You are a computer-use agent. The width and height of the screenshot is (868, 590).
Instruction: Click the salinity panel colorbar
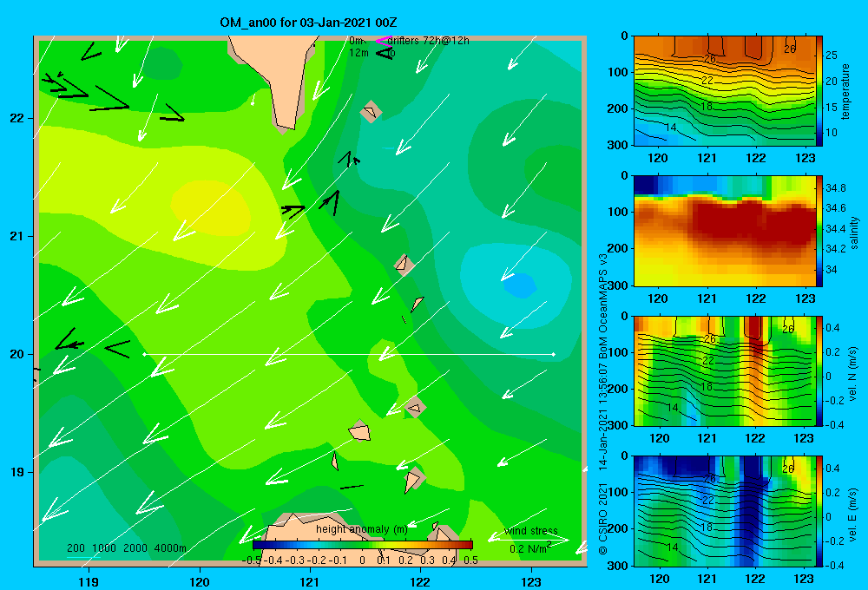819,231
